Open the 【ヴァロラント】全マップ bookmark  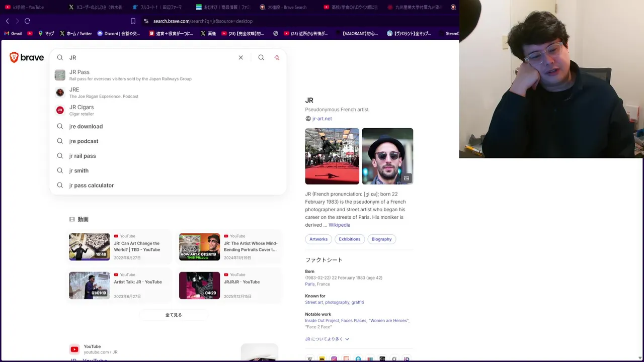pyautogui.click(x=409, y=34)
